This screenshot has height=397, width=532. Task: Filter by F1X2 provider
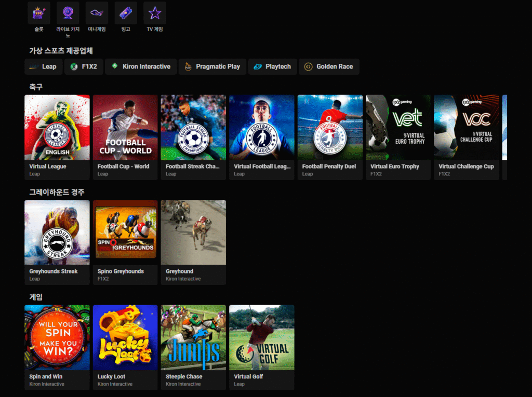coord(84,66)
